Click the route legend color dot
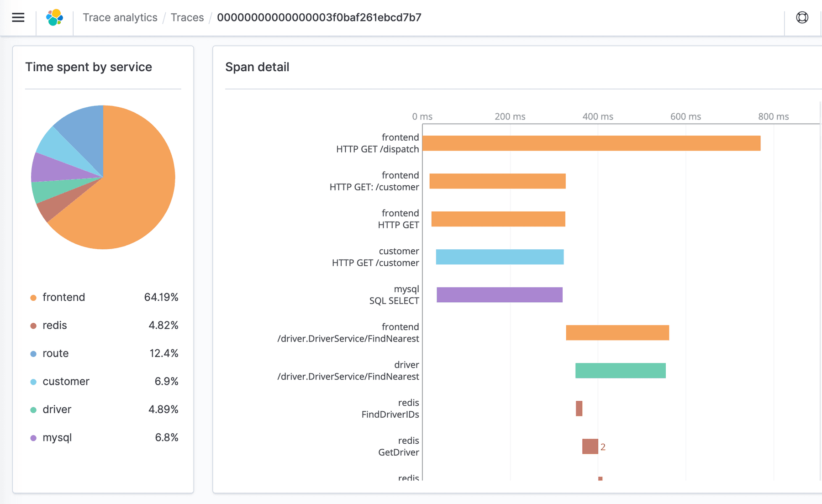 pyautogui.click(x=32, y=353)
